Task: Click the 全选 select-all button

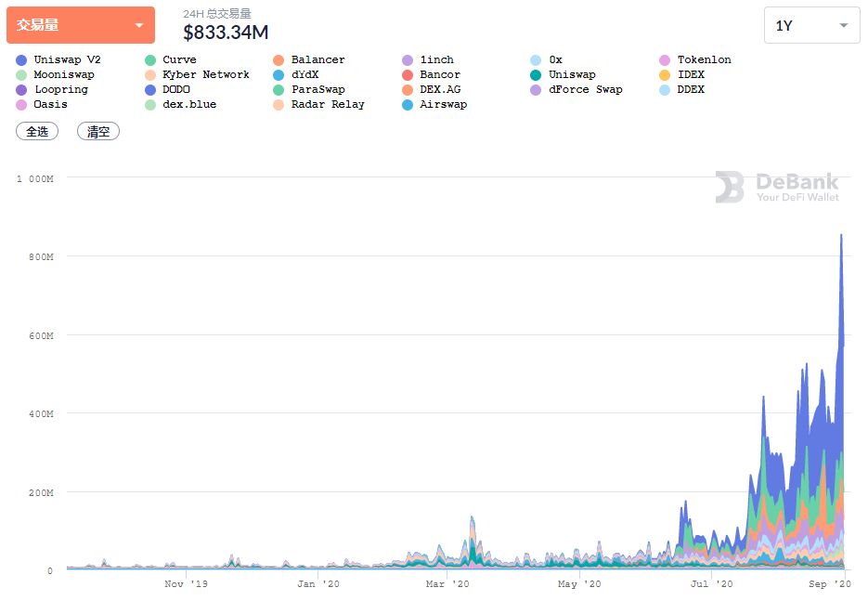Action: pos(37,131)
